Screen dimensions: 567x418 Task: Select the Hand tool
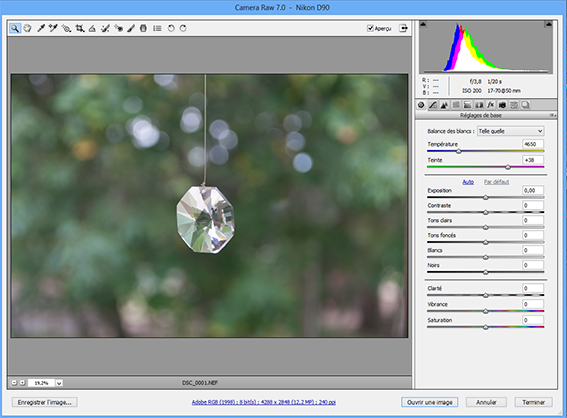pos(27,28)
